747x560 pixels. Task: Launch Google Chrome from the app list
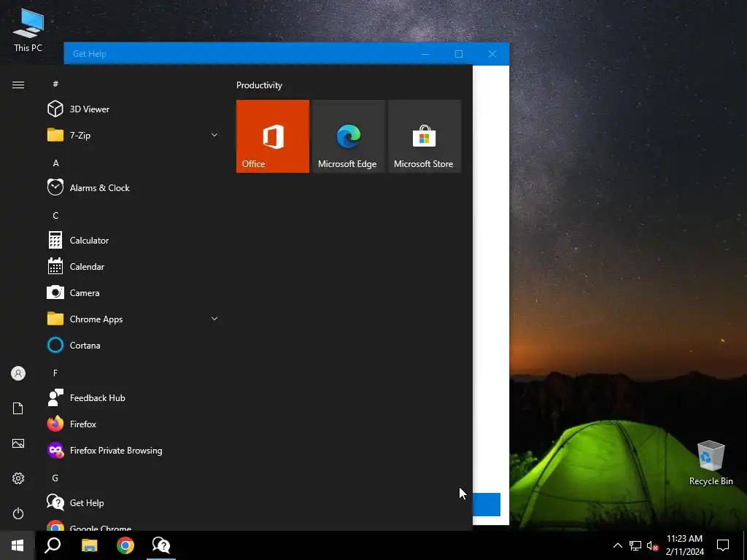click(x=133, y=525)
